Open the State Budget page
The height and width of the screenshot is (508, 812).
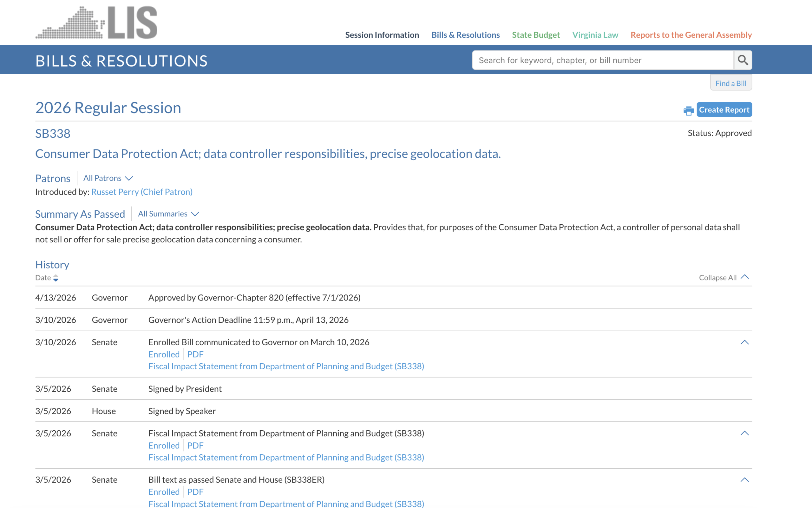536,35
